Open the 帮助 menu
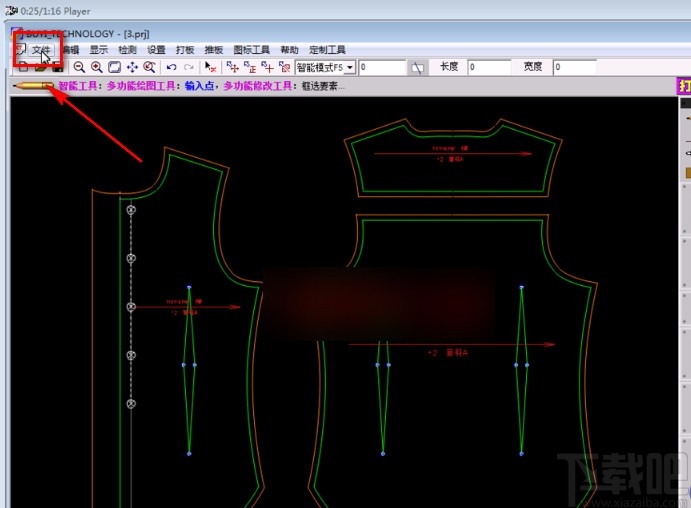 coord(289,50)
